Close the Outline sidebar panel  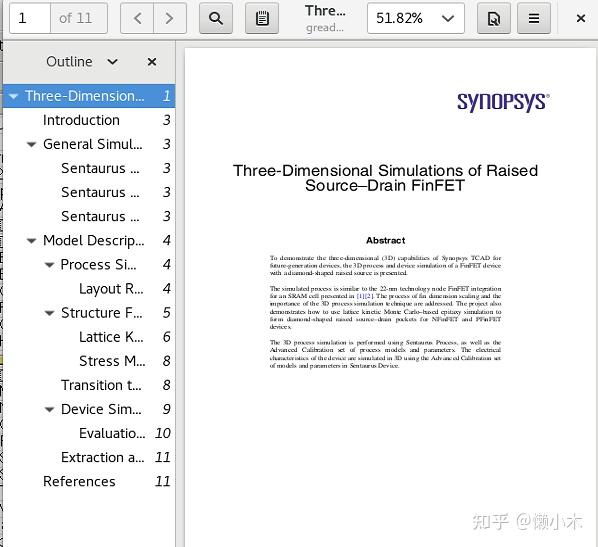coord(152,62)
